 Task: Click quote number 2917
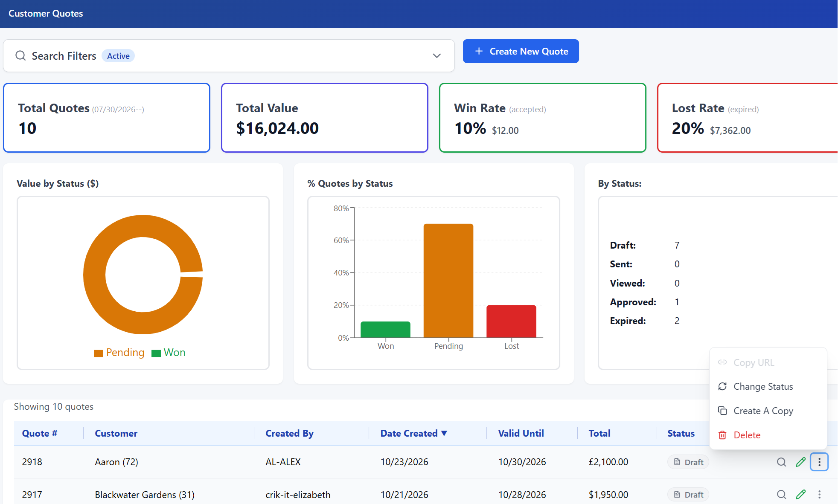[32, 495]
